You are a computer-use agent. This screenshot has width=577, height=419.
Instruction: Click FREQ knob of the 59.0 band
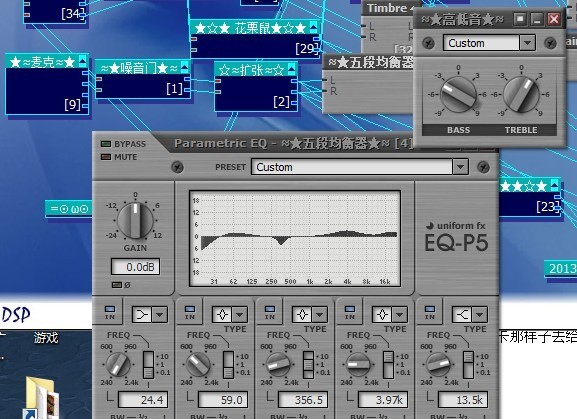pyautogui.click(x=198, y=364)
